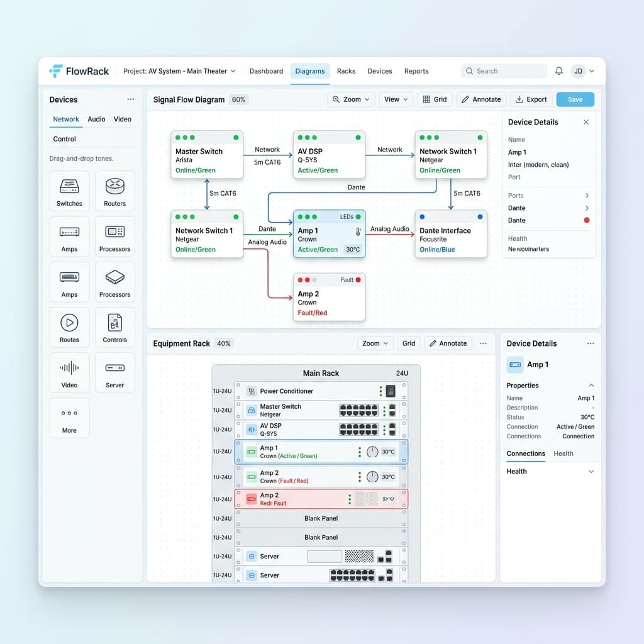Screen dimensions: 644x644
Task: Open lower Device Details more options
Action: (x=590, y=343)
